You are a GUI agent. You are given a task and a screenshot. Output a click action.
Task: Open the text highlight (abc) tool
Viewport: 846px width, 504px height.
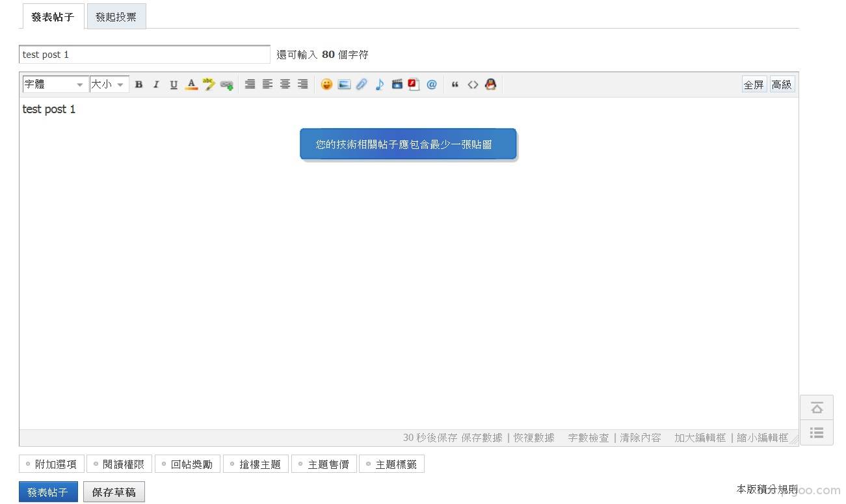tap(209, 85)
